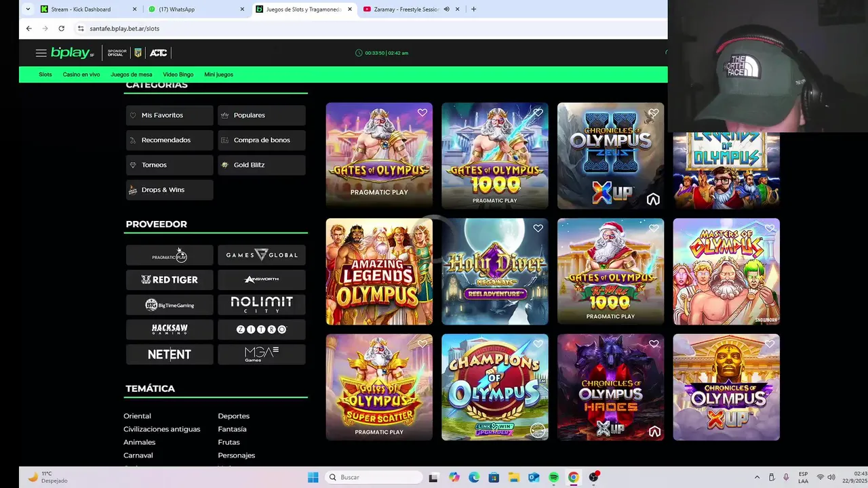The height and width of the screenshot is (488, 868).
Task: Filter by Games Global provider
Action: 262,256
